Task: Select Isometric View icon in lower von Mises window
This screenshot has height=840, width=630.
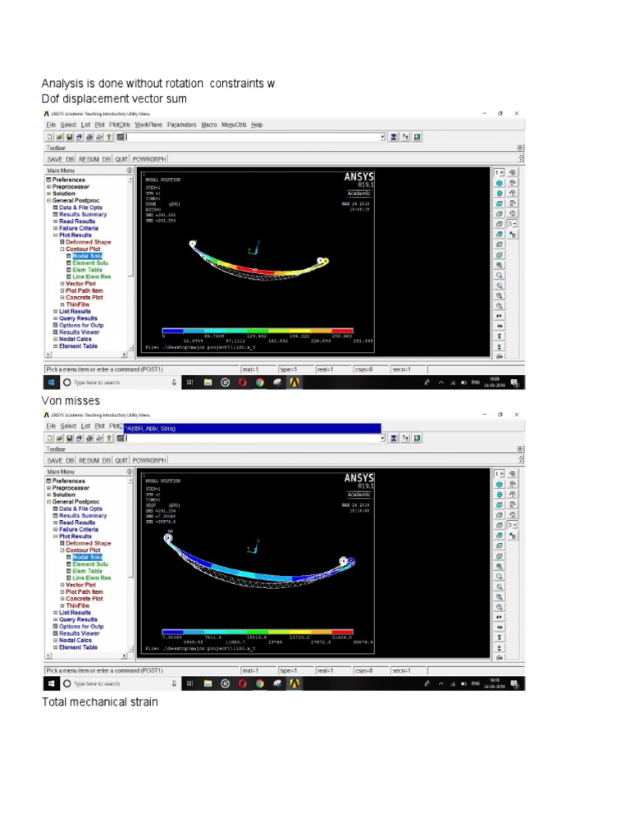Action: point(500,484)
